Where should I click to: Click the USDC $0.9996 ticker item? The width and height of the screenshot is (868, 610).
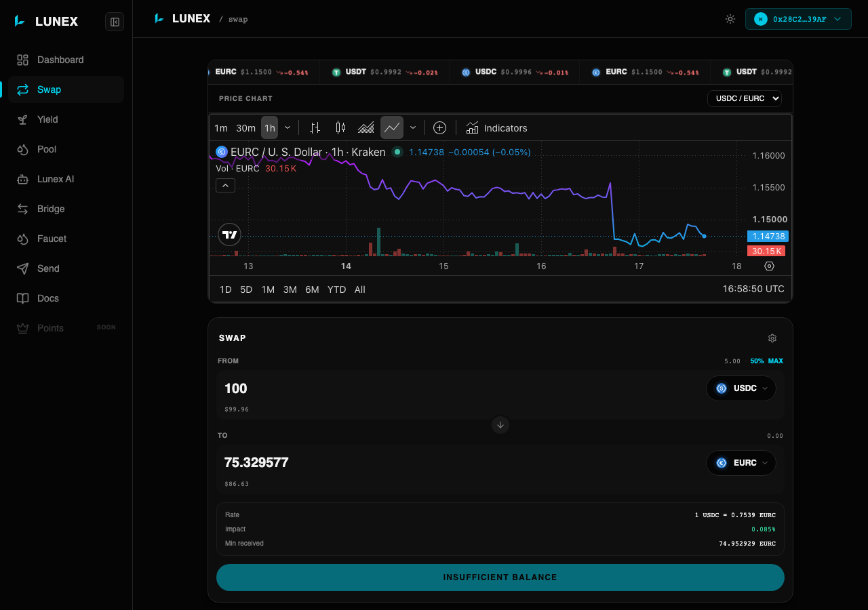(x=515, y=72)
